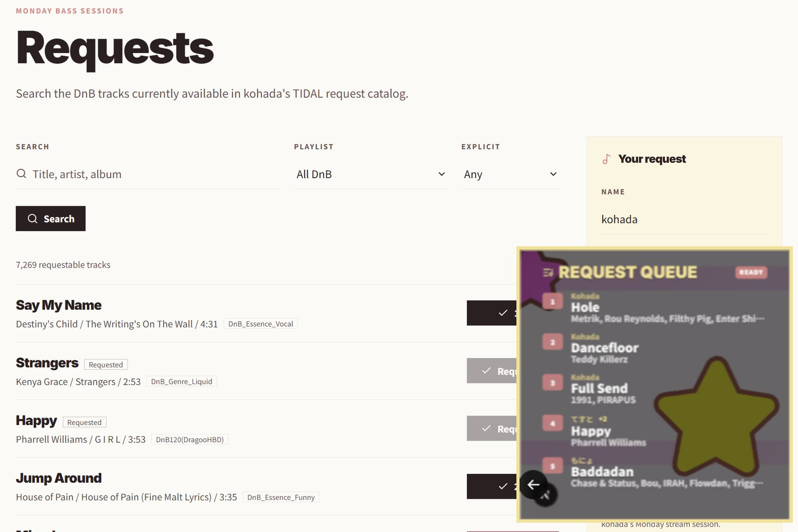Viewport: 798px width, 532px height.
Task: Click the Requested badge next to Strangers title
Action: pos(106,365)
